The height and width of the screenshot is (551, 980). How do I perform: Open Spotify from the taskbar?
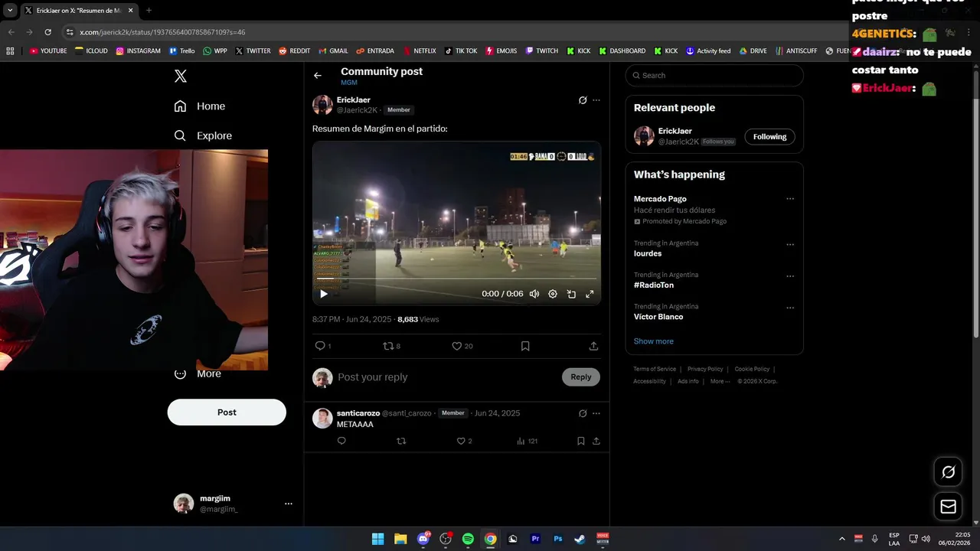(468, 539)
